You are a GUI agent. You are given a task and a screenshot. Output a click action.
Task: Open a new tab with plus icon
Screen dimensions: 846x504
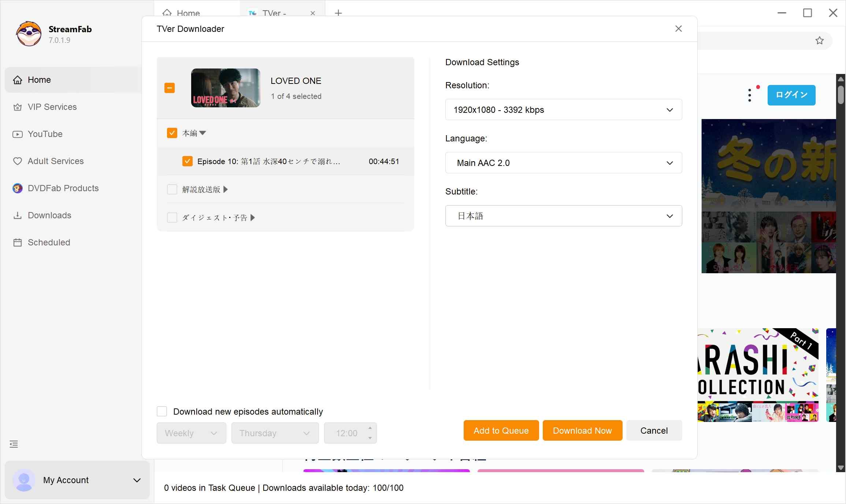point(338,13)
